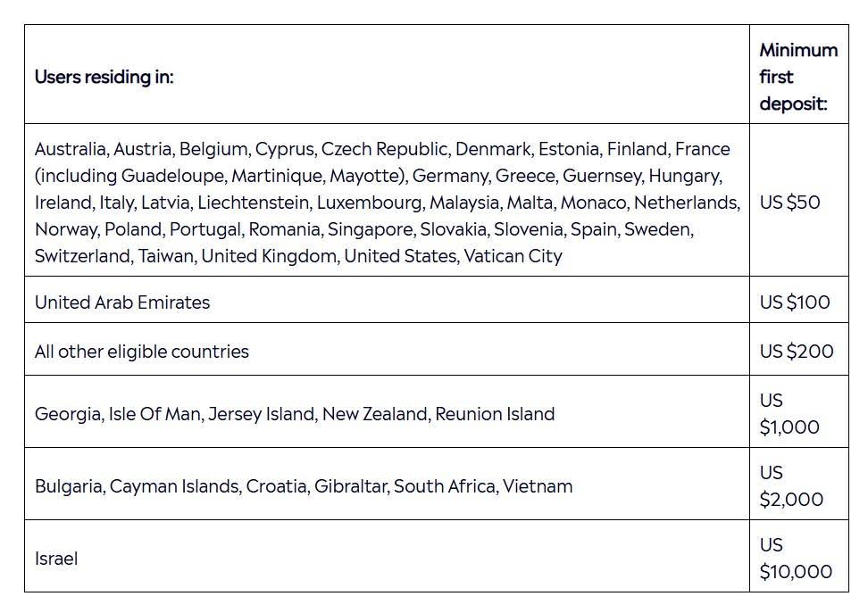Select the US $50 deposit cell
The height and width of the screenshot is (613, 868).
pyautogui.click(x=789, y=203)
